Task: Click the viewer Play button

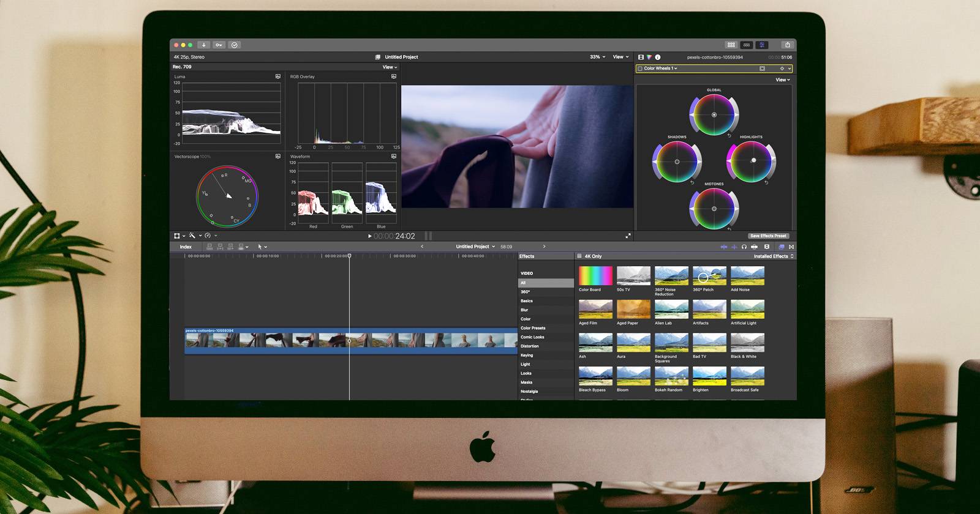Action: pyautogui.click(x=369, y=236)
